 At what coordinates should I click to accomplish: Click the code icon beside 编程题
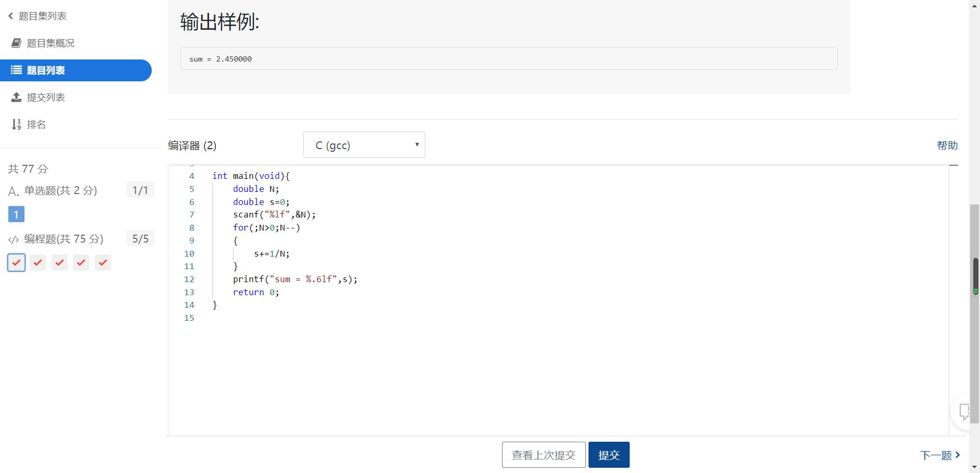14,239
